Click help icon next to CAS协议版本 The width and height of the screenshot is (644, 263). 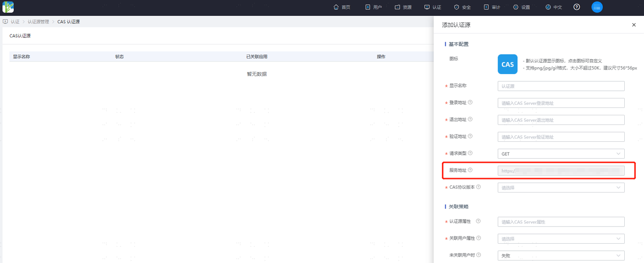(478, 187)
